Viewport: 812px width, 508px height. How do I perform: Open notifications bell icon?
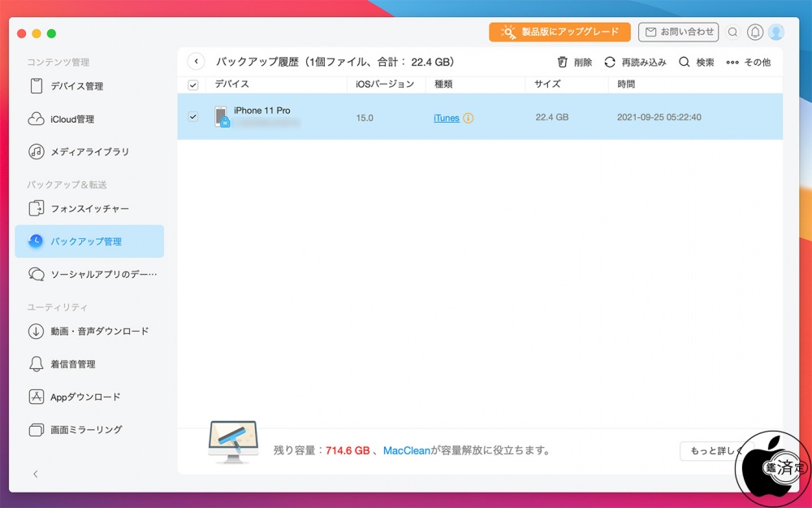(755, 33)
